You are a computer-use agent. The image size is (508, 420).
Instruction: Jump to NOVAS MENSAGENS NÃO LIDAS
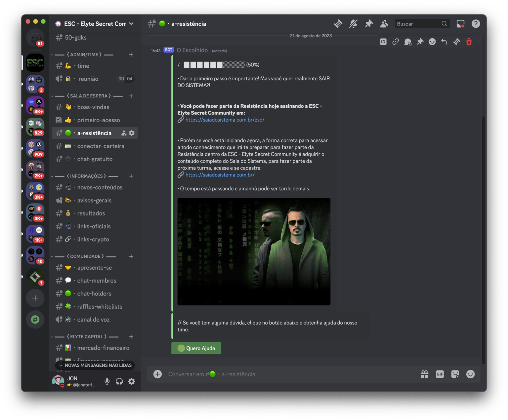pos(95,365)
